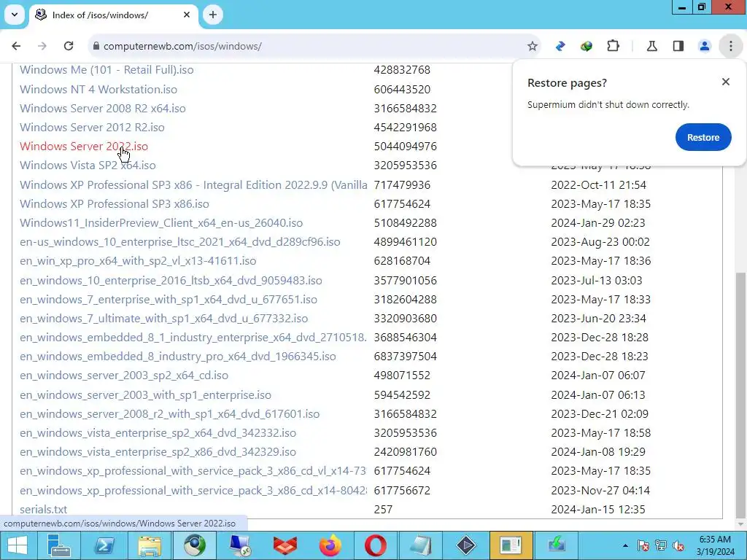Toggle the browser side panel
Image resolution: width=747 pixels, height=560 pixels.
[678, 46]
